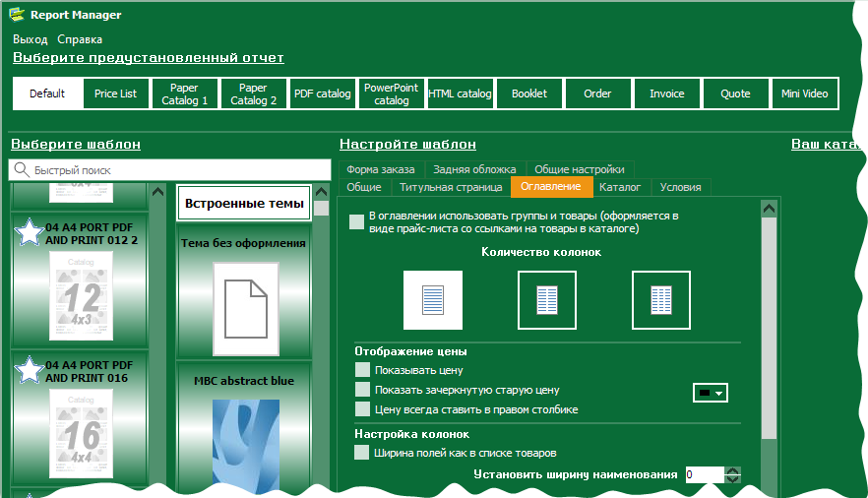Image resolution: width=868 pixels, height=498 pixels.
Task: Open the 16 4x4 catalog template thumbnail
Action: tap(82, 433)
